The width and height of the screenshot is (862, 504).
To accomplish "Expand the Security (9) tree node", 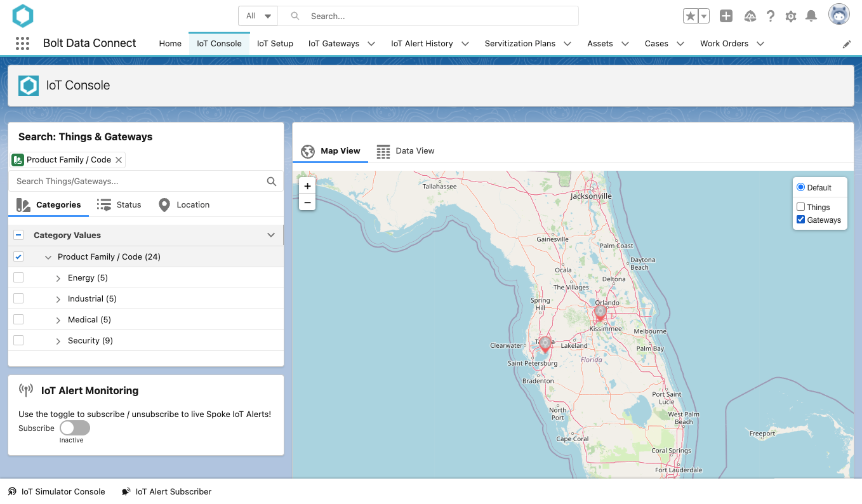I will pos(58,341).
